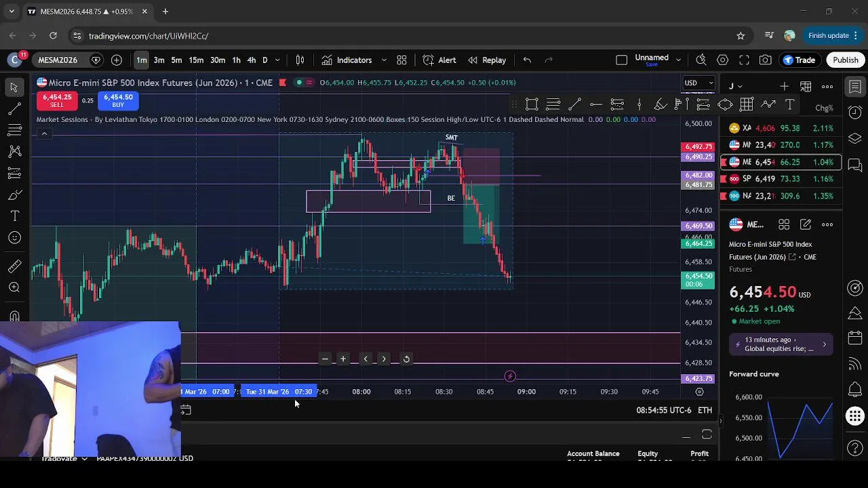Open the Alert creation button

[439, 60]
